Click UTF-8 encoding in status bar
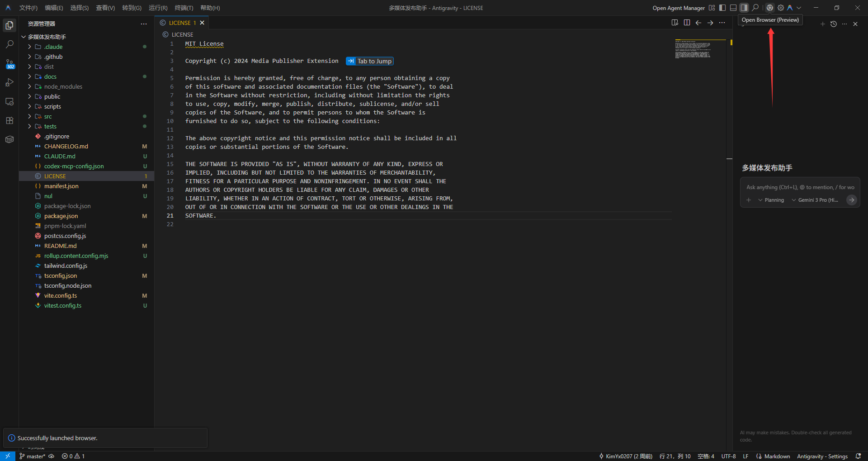The width and height of the screenshot is (868, 461). point(728,456)
